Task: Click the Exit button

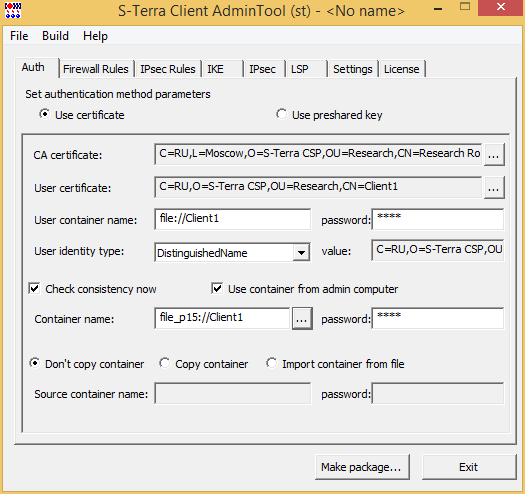Action: pyautogui.click(x=469, y=467)
